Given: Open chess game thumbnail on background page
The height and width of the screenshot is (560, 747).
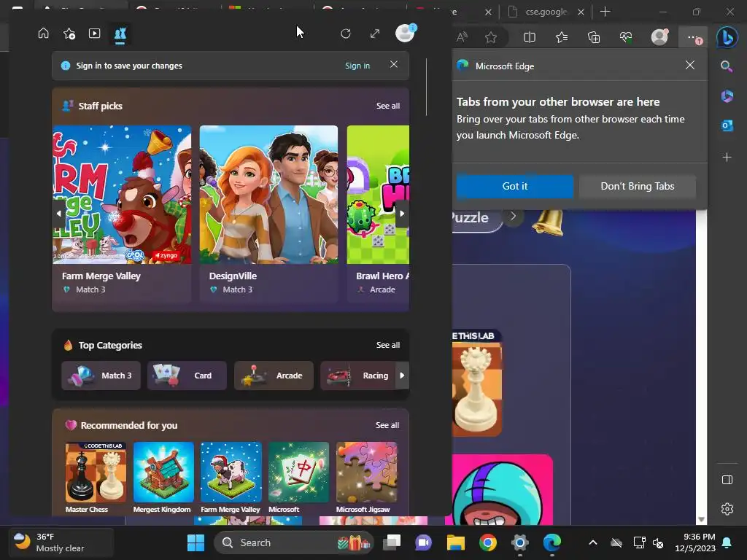Looking at the screenshot, I should point(476,384).
